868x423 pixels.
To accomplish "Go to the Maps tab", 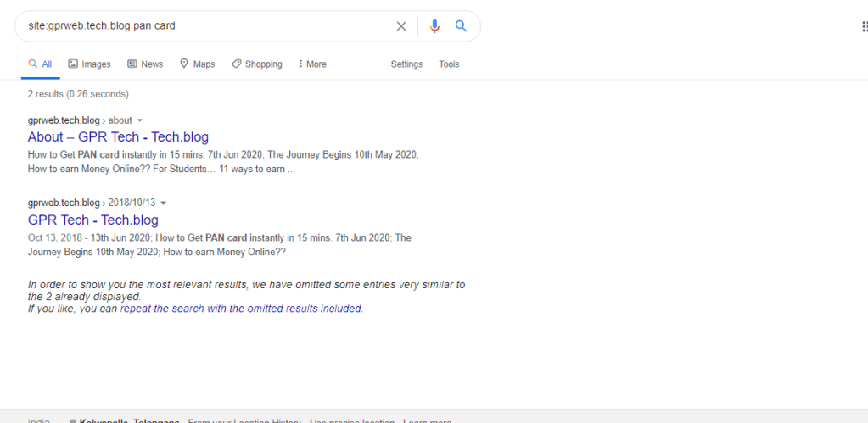I will click(x=197, y=64).
